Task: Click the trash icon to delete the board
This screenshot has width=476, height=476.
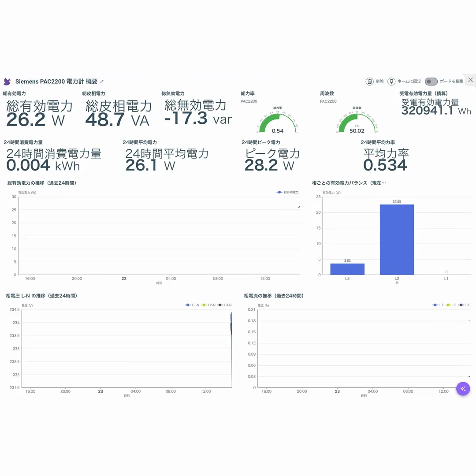Action: [369, 82]
